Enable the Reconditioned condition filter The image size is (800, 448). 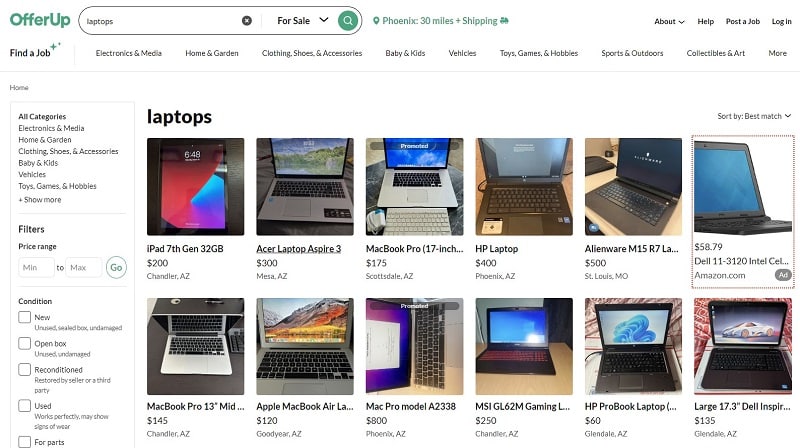[x=24, y=369]
